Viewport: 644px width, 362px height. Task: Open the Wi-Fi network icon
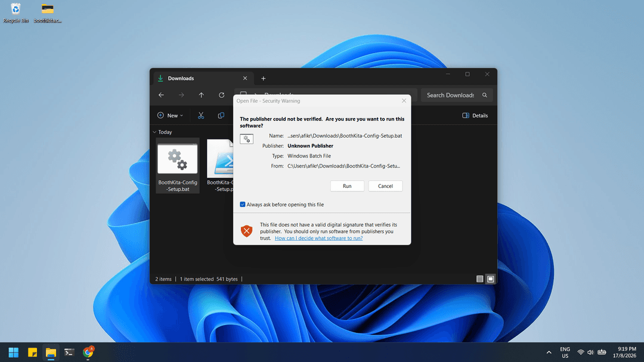pos(580,352)
